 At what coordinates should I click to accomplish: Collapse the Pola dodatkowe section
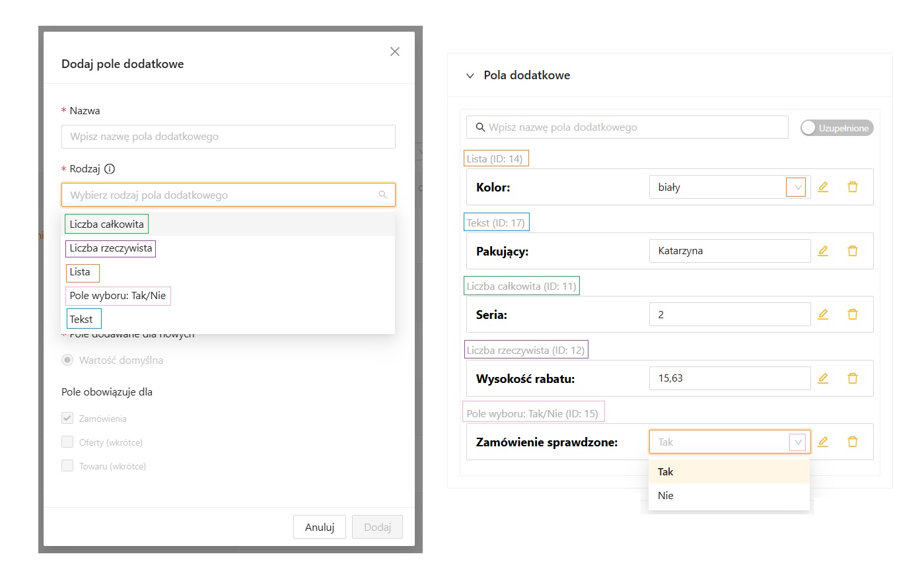470,76
